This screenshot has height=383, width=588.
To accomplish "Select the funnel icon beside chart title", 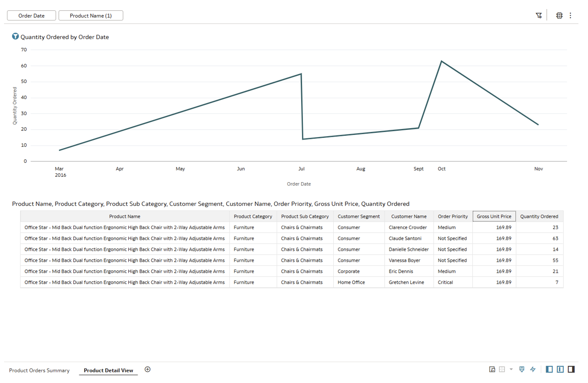I will (x=15, y=37).
